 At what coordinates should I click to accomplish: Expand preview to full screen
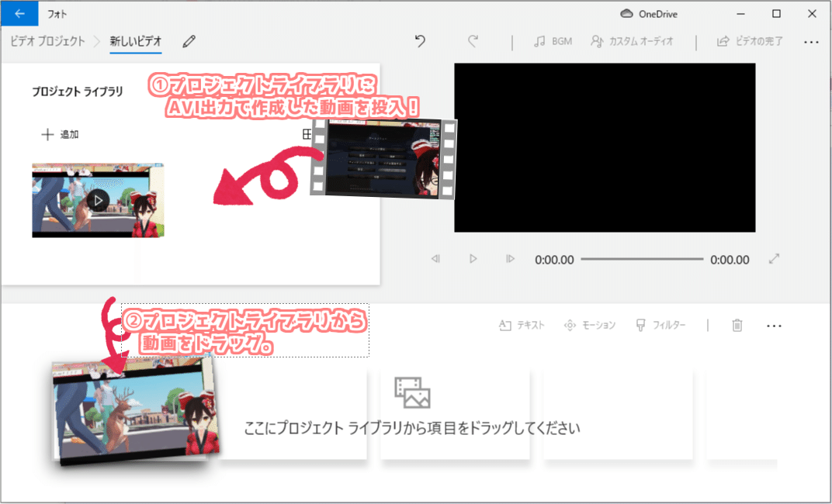pyautogui.click(x=774, y=259)
